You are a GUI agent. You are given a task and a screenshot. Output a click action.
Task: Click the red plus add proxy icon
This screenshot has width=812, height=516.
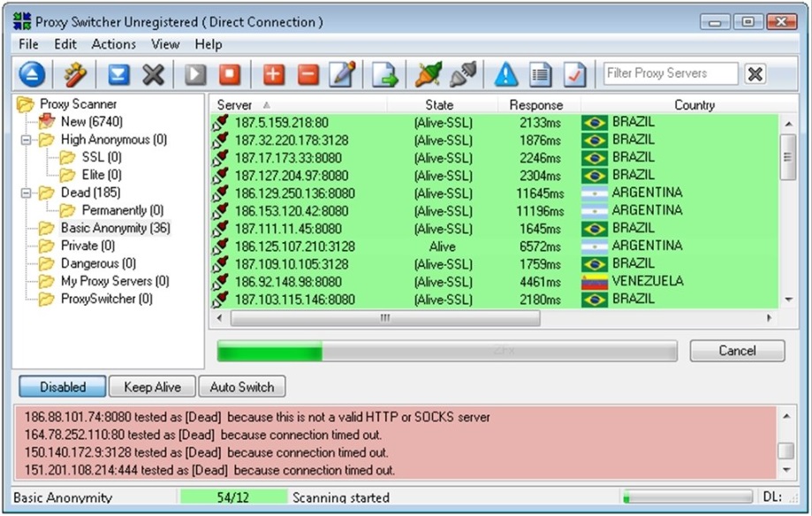coord(273,75)
